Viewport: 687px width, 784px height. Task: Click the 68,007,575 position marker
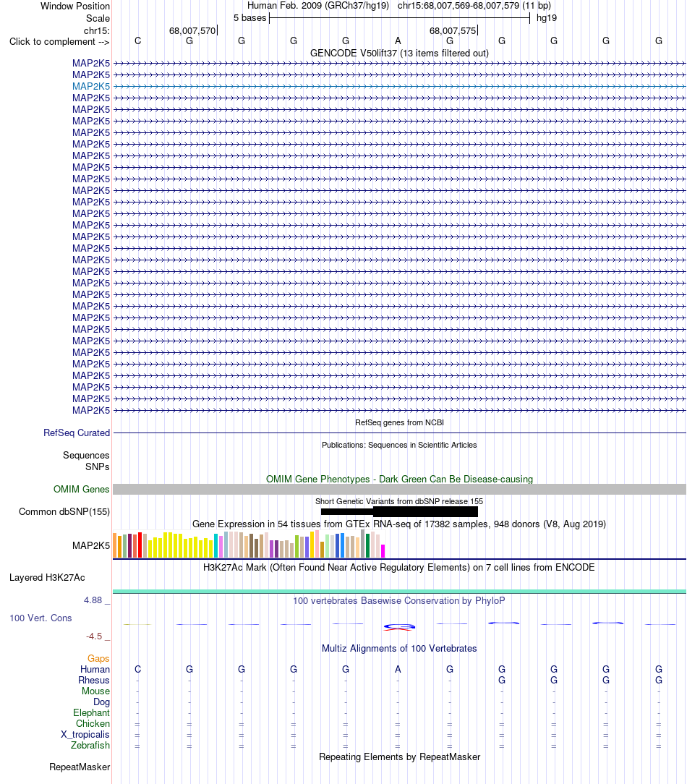453,30
